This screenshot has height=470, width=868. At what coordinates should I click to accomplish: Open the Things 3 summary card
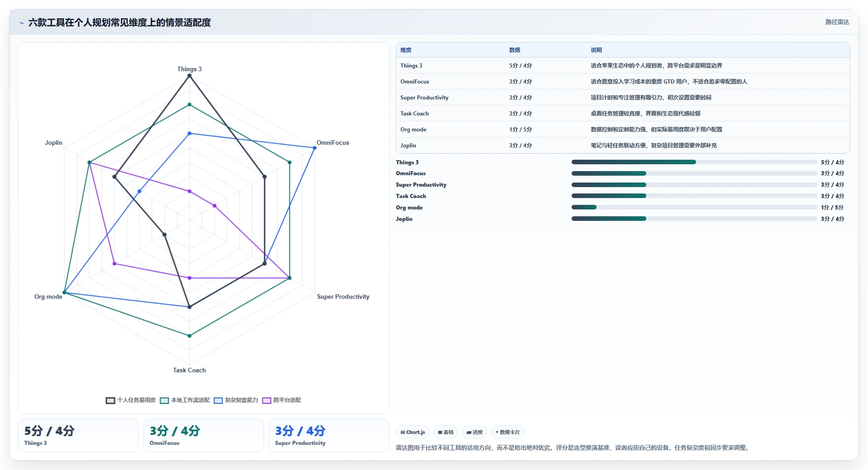[x=78, y=435]
